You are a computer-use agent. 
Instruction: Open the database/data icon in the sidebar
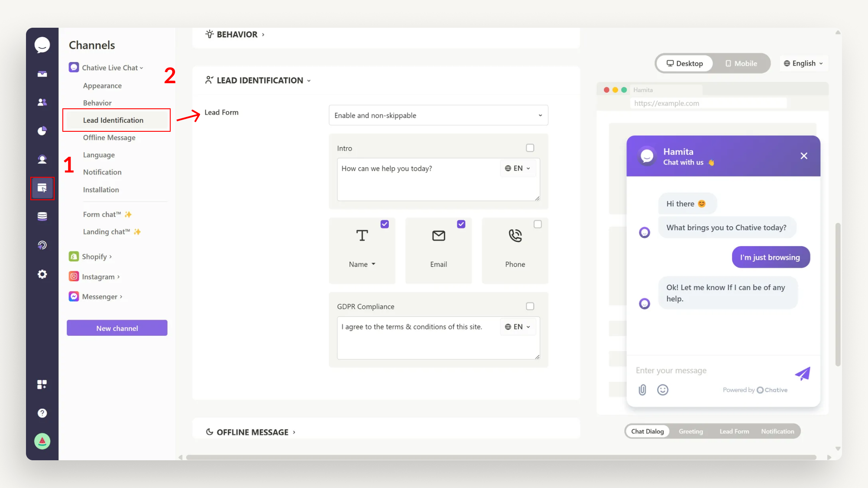[x=42, y=216]
